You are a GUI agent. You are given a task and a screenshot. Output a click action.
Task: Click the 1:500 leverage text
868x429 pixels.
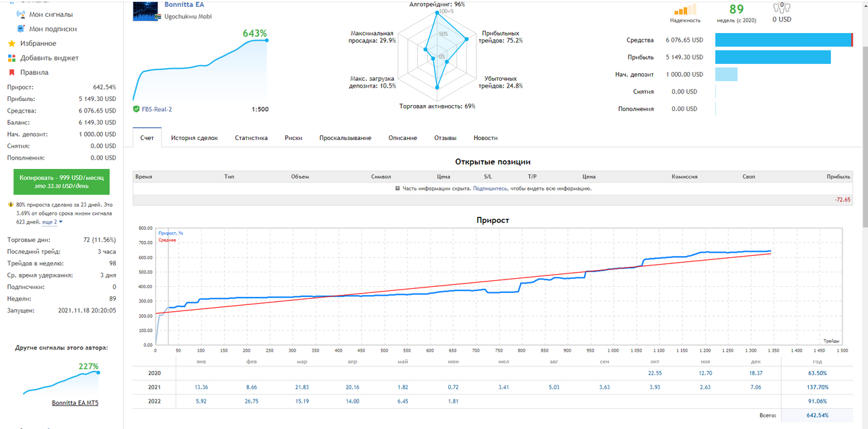[260, 110]
